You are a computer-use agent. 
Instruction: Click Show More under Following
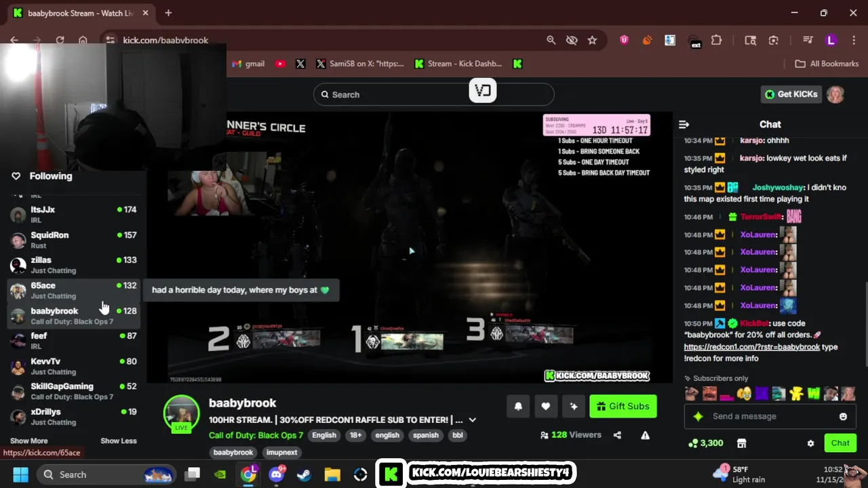coord(29,441)
